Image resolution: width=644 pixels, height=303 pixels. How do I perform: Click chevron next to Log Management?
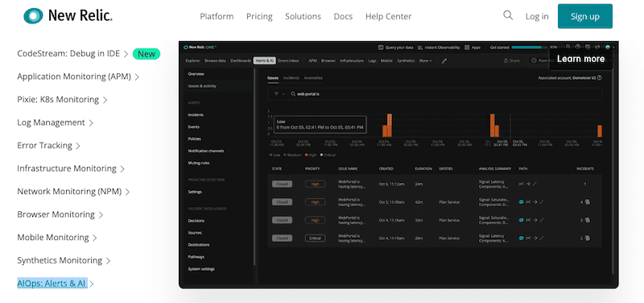point(91,123)
